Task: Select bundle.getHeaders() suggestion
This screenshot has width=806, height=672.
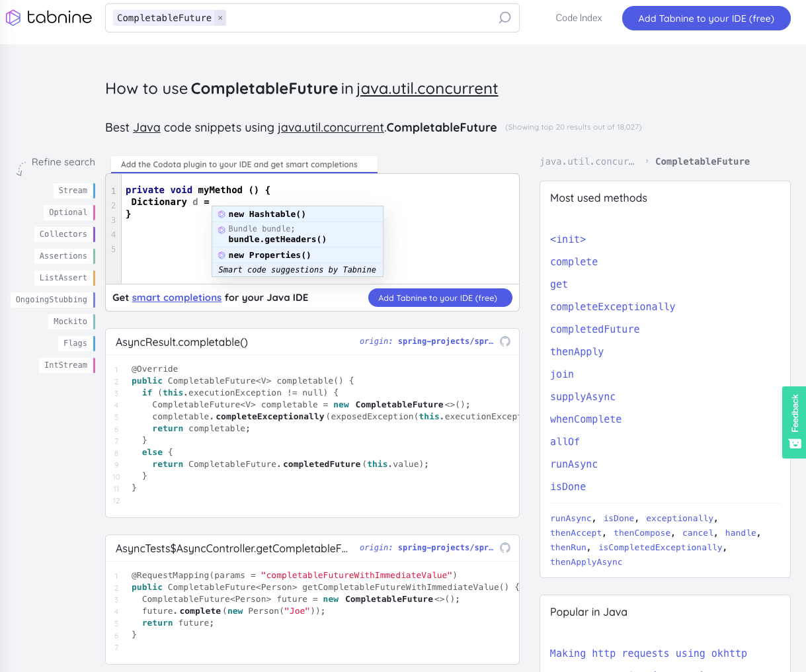Action: click(x=298, y=234)
